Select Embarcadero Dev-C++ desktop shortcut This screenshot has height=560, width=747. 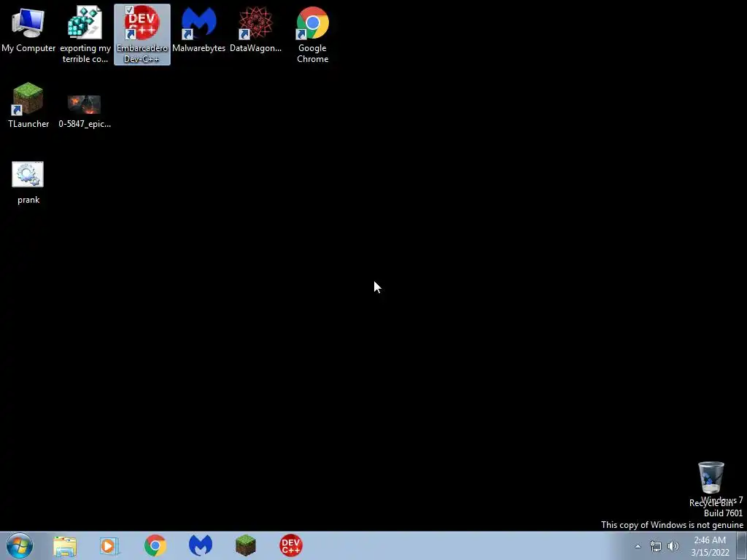pyautogui.click(x=142, y=34)
